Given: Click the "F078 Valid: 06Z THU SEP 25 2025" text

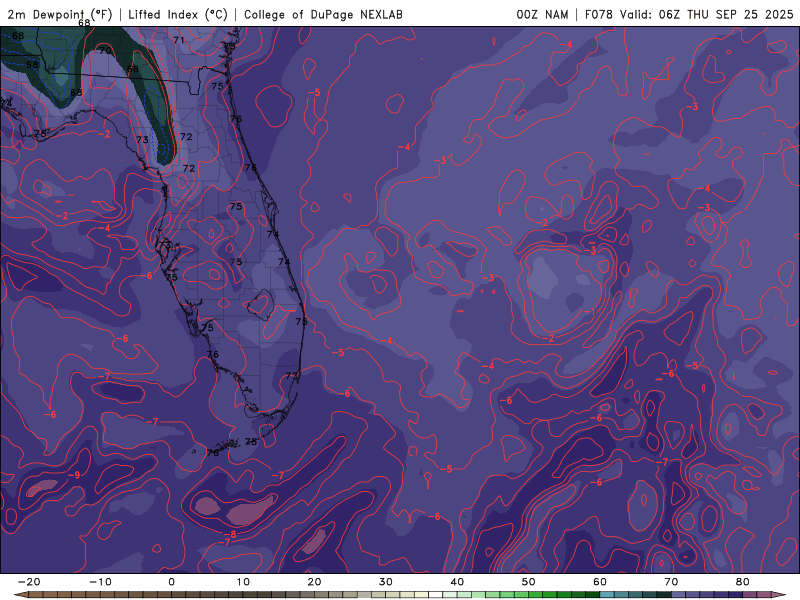Looking at the screenshot, I should click(689, 14).
